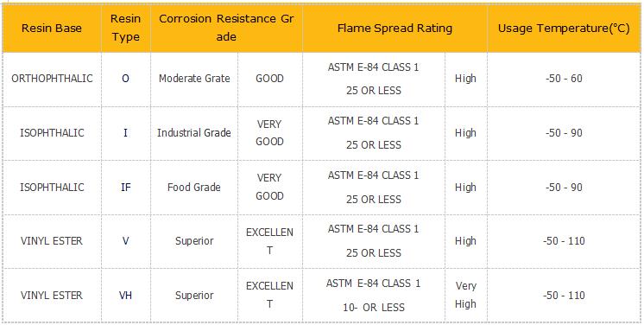Image resolution: width=644 pixels, height=325 pixels.
Task: Select resin type IF cell
Action: 126,188
